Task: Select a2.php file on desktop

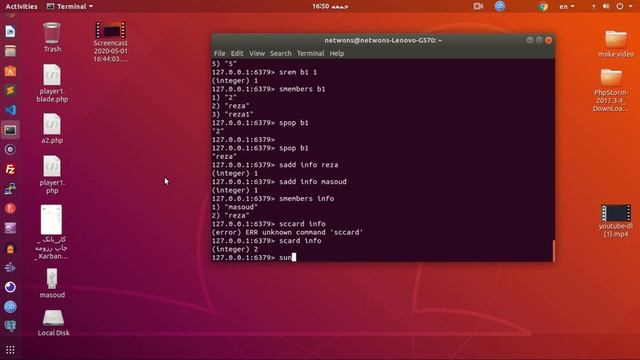Action: tap(52, 129)
